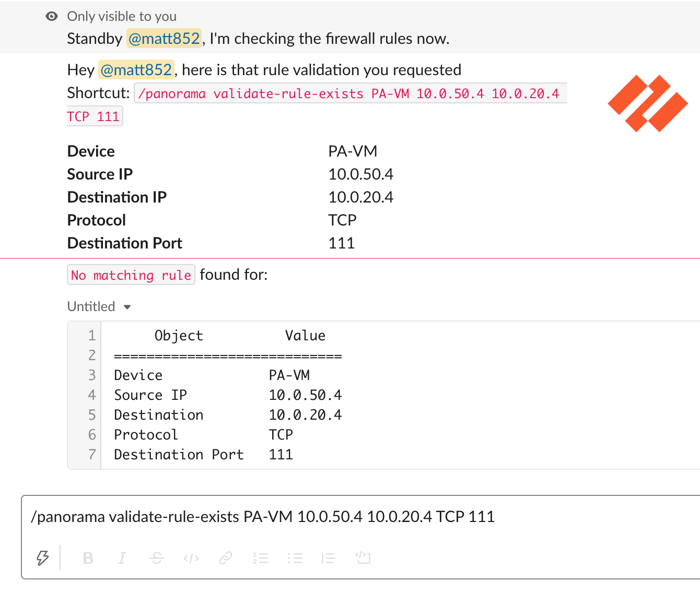Start an ordered numbered list

pos(261,558)
